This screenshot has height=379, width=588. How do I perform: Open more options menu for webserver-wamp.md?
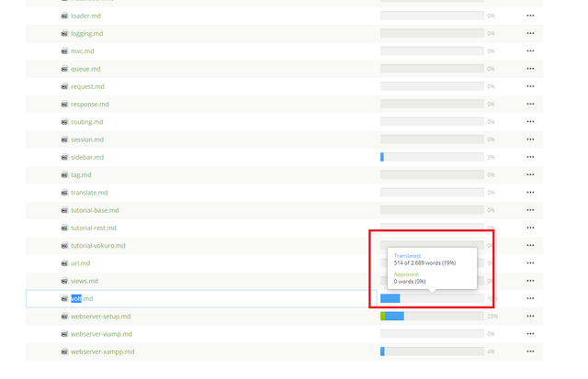530,334
